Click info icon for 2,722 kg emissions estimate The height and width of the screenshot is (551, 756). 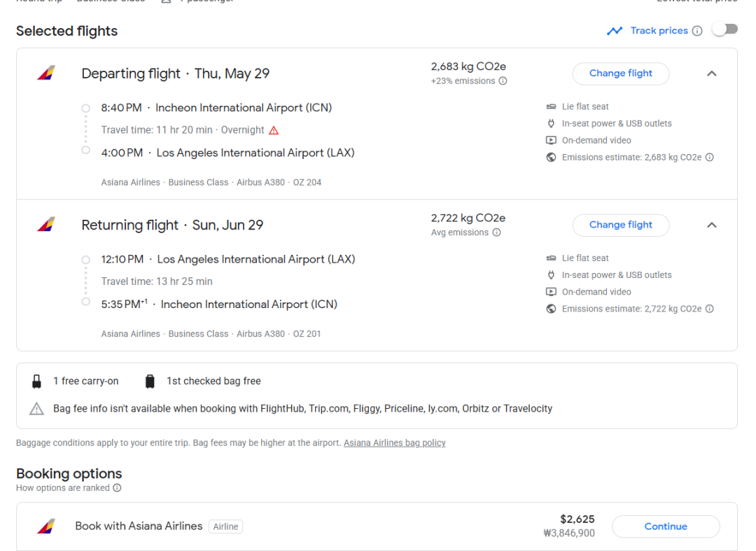[x=710, y=309]
